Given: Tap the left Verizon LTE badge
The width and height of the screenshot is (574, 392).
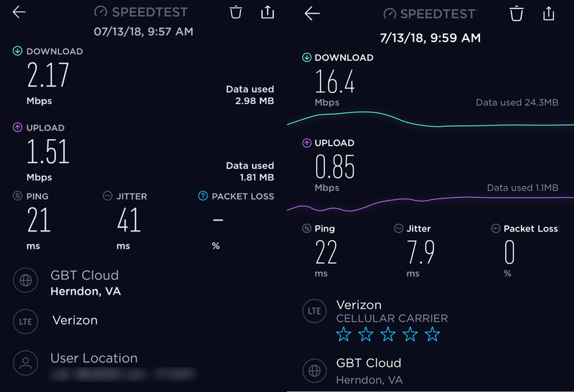Looking at the screenshot, I should (x=26, y=322).
